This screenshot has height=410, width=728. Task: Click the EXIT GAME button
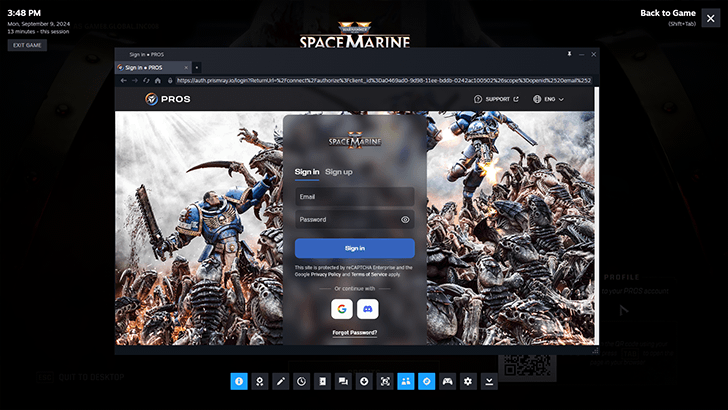[x=27, y=45]
